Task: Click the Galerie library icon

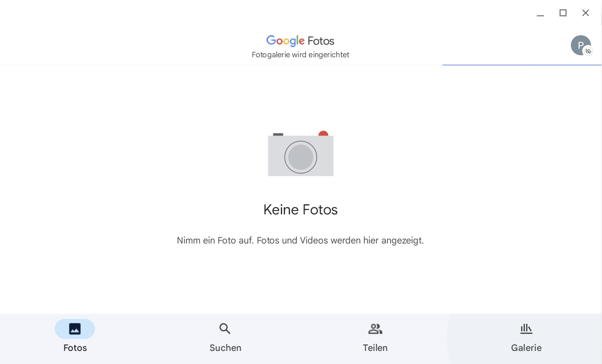Action: (x=526, y=329)
